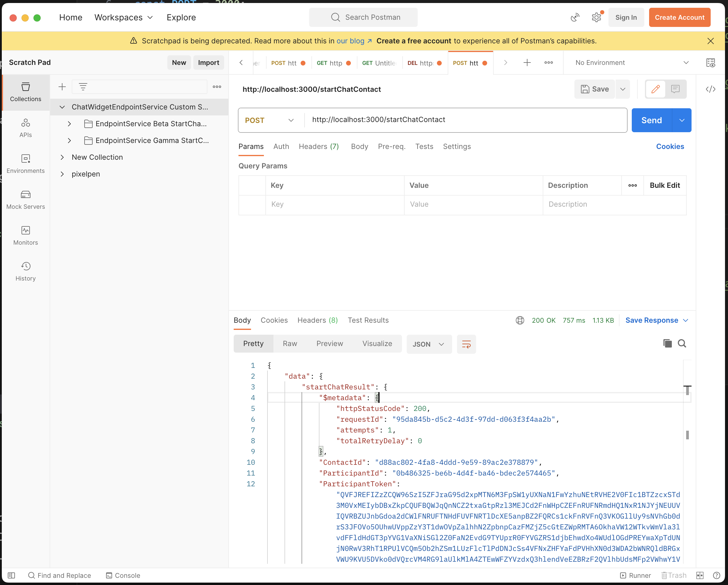This screenshot has height=585, width=728.
Task: Switch to Raw response view
Action: point(290,343)
